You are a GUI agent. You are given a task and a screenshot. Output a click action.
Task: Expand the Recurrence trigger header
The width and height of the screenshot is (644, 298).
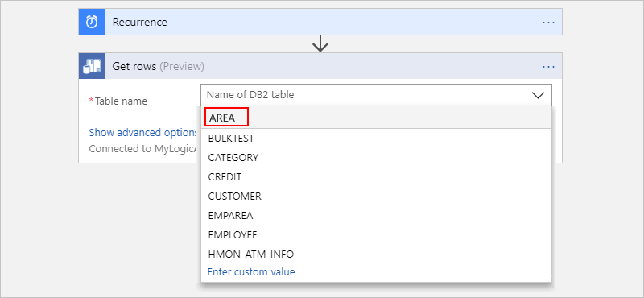click(x=320, y=22)
